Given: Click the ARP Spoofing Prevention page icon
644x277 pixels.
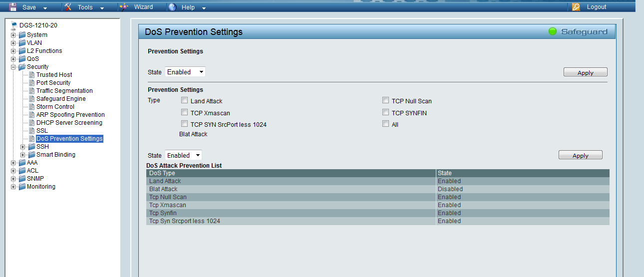Looking at the screenshot, I should pyautogui.click(x=31, y=115).
